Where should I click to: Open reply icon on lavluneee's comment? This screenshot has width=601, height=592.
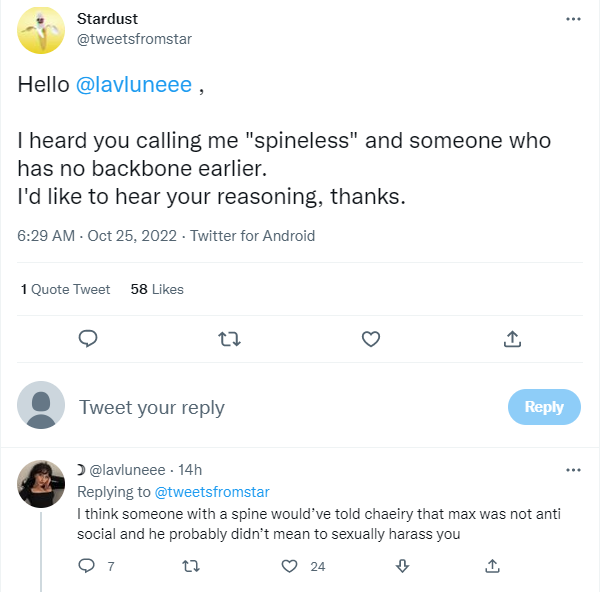tap(86, 566)
